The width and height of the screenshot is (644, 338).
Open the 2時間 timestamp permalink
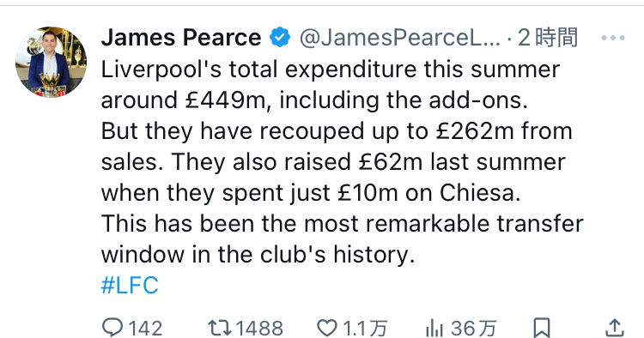pyautogui.click(x=548, y=38)
